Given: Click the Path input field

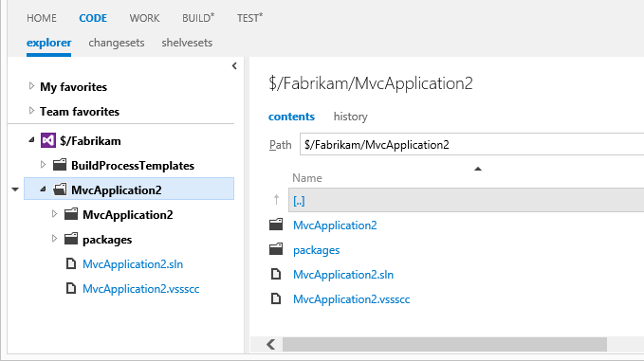Looking at the screenshot, I should (472, 144).
